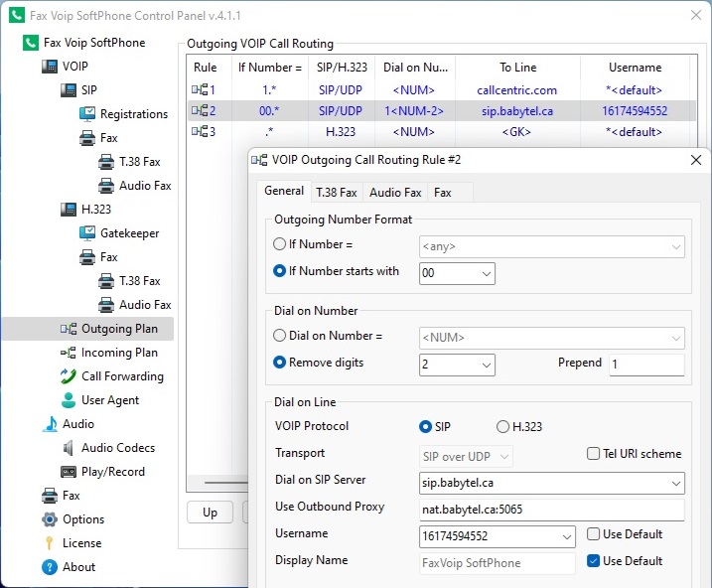Click the Audio Codecs speaker icon
The width and height of the screenshot is (712, 588).
(x=69, y=448)
